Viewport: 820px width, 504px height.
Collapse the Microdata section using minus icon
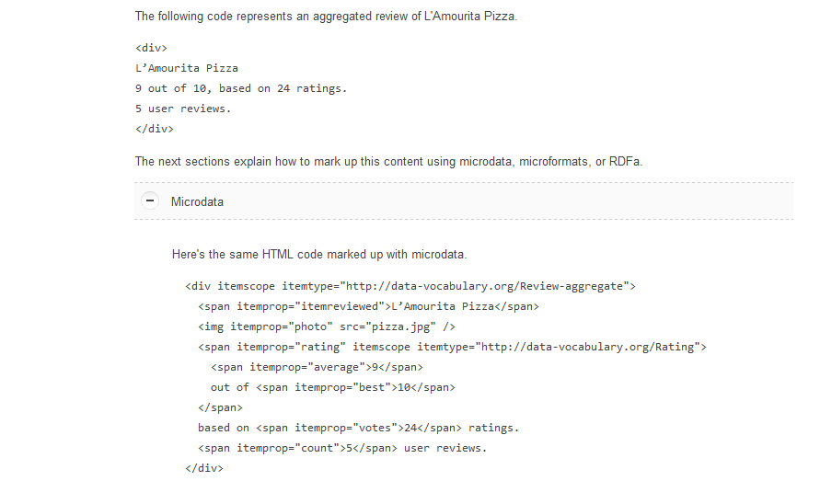(x=150, y=200)
